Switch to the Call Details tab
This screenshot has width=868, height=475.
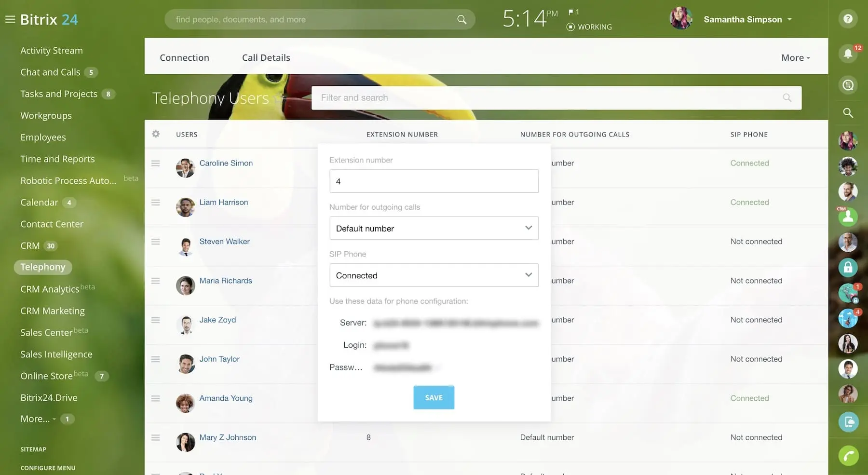tap(266, 58)
